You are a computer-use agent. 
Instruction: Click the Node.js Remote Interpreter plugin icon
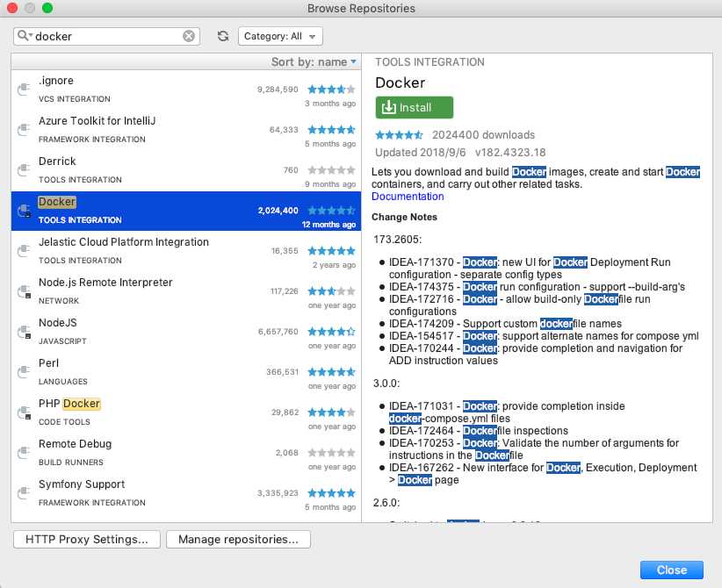(x=24, y=291)
